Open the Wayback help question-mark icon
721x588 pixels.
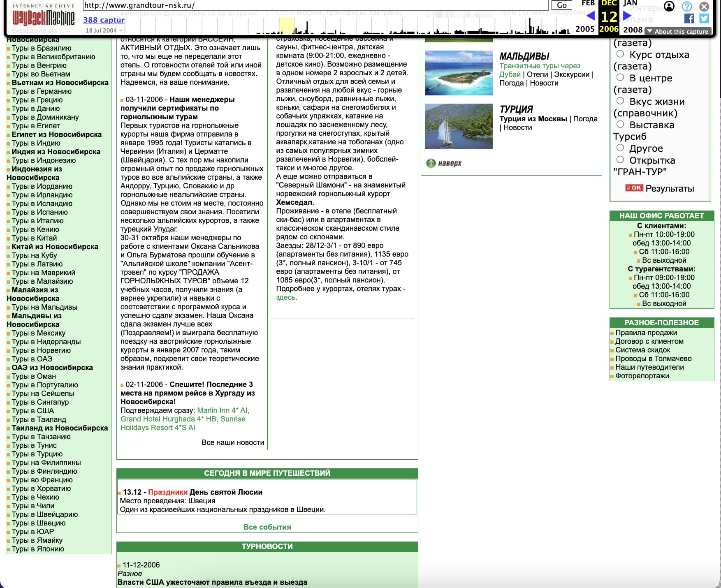point(687,6)
